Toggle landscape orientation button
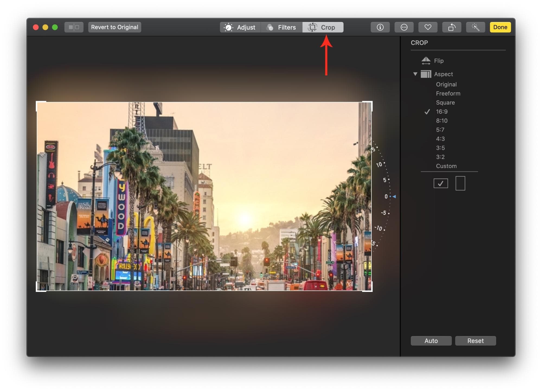The width and height of the screenshot is (542, 392). click(x=441, y=183)
